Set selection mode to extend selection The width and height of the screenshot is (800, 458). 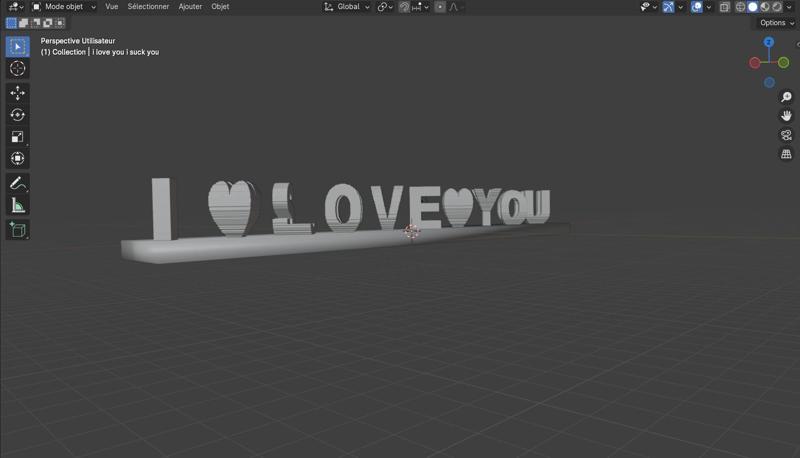(23, 23)
